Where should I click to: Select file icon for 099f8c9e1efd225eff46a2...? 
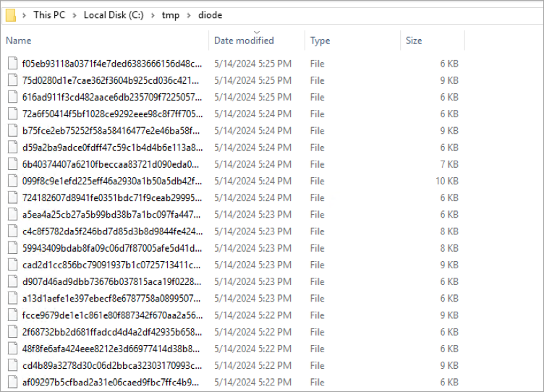13,181
